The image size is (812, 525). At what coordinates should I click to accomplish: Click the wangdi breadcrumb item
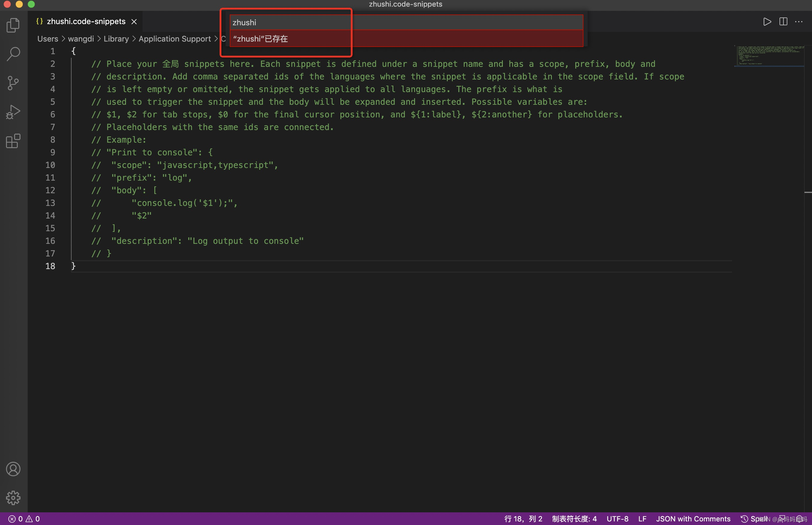(81, 39)
